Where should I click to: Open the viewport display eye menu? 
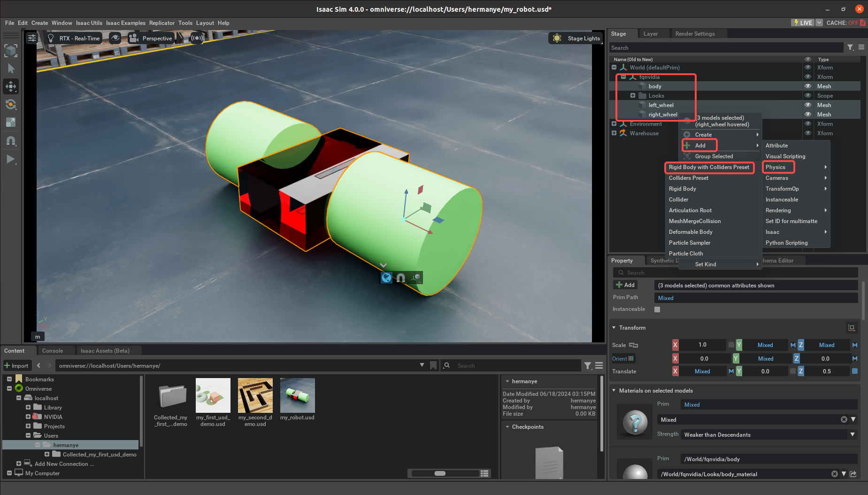coord(115,38)
